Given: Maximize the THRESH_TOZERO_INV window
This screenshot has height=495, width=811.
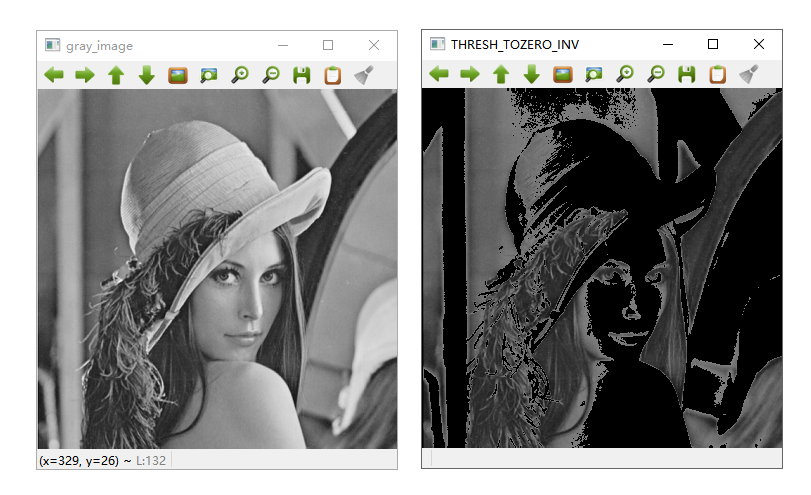Looking at the screenshot, I should click(713, 44).
